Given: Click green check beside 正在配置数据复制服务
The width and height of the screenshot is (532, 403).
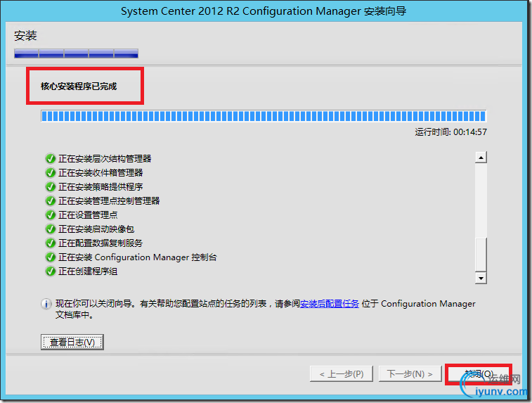Looking at the screenshot, I should [50, 243].
